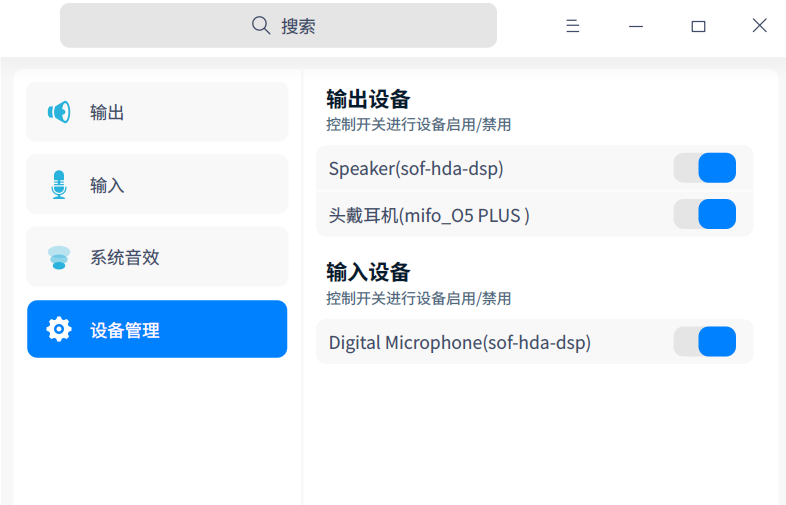Open the 输入 sidebar tab
Viewport: 786px width, 505px height.
(157, 185)
